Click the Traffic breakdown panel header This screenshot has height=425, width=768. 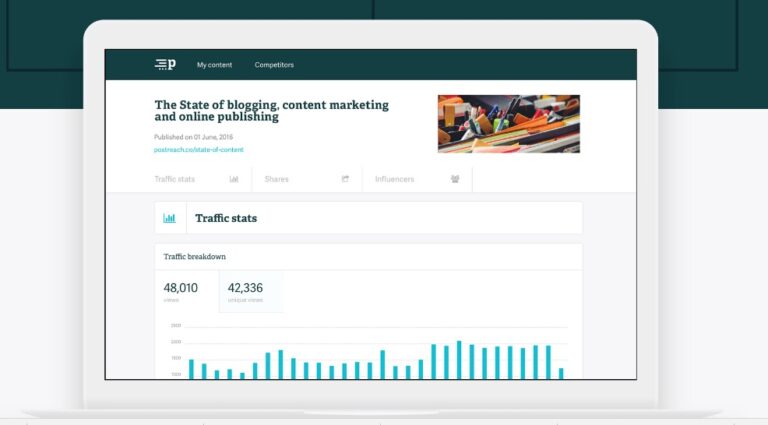(x=195, y=257)
